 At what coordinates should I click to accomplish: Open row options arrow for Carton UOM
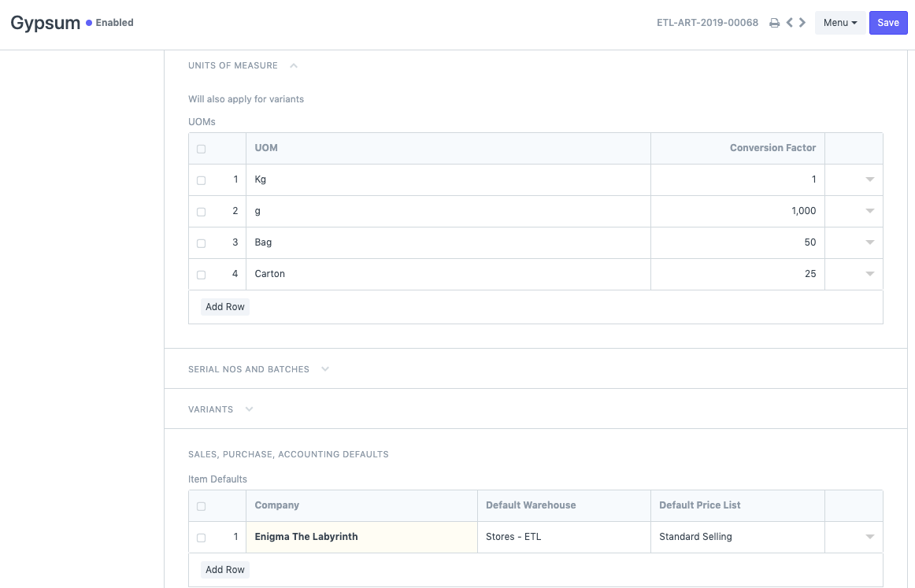pos(869,275)
